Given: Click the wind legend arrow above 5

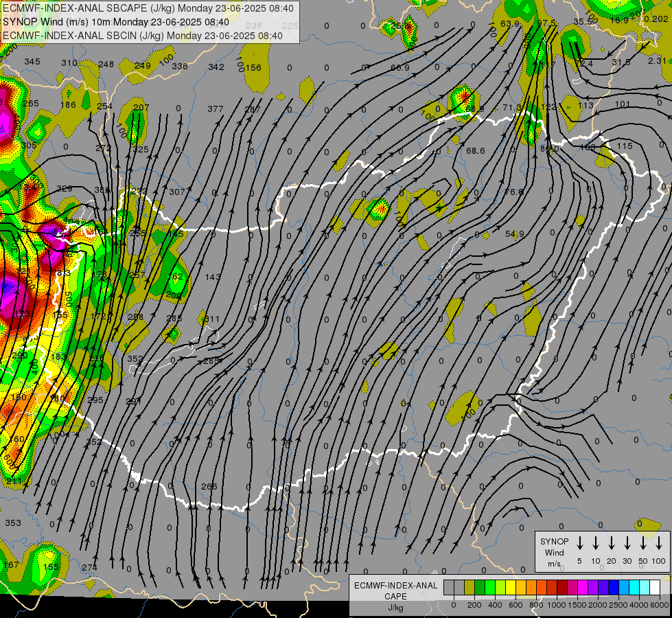Looking at the screenshot, I should coord(579,543).
